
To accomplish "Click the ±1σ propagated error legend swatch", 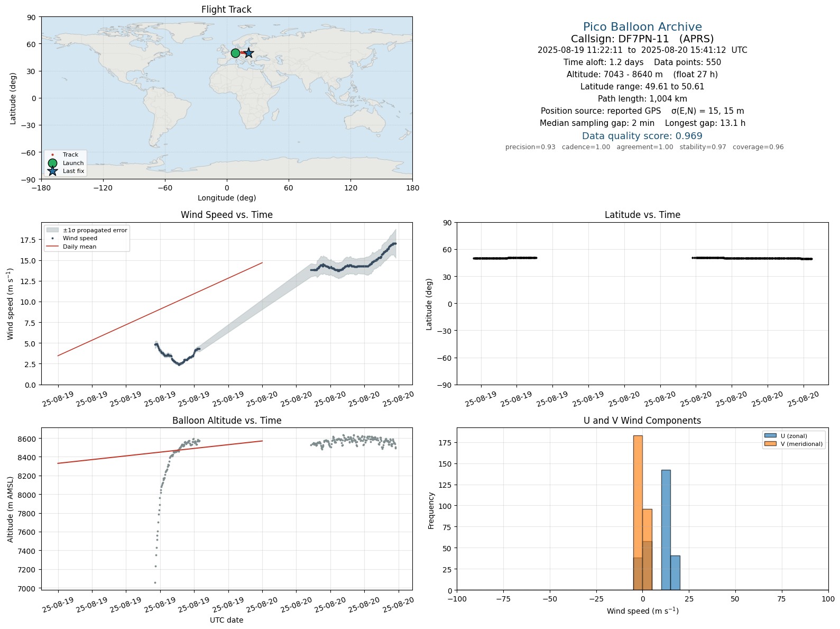I will point(52,230).
